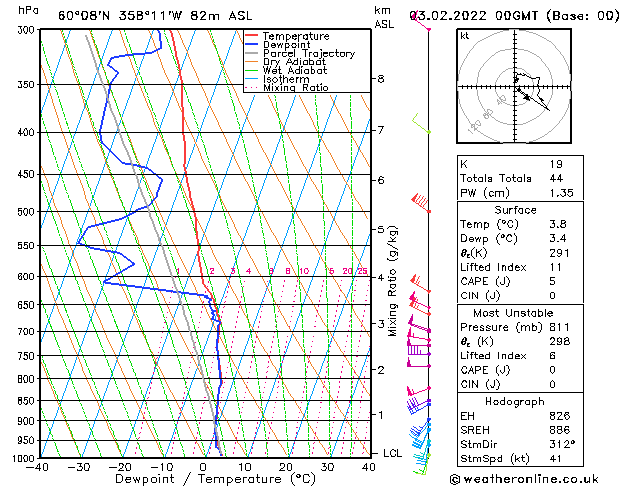Click the 'Most Unstable' section heading
Screen dimensions: 629x486
(513, 313)
